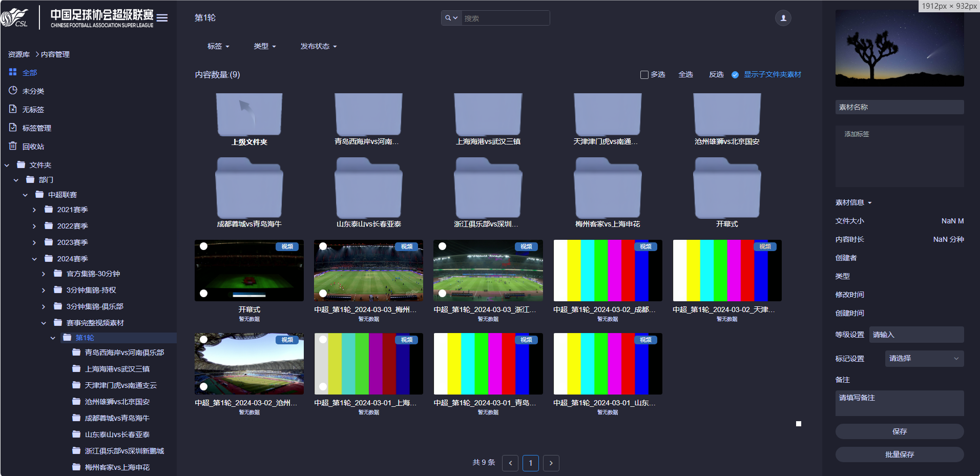
Task: Click 反选 to invert selection
Action: [716, 75]
